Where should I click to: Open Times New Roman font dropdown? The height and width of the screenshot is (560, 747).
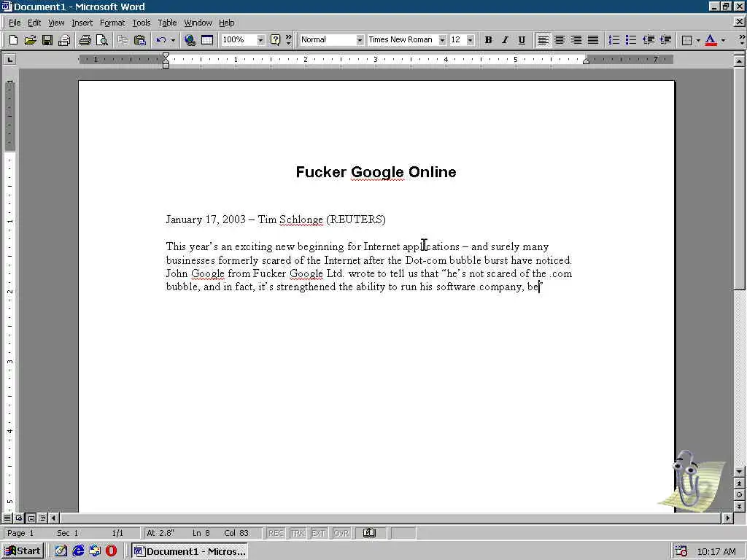(x=443, y=40)
